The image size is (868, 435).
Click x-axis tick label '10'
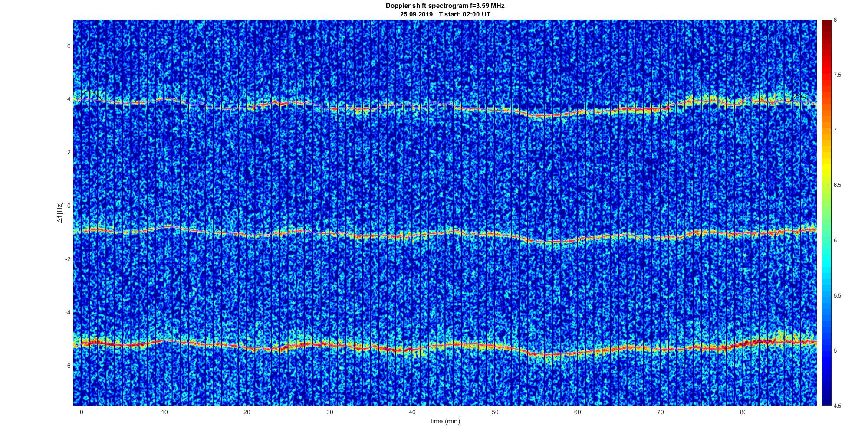coord(164,412)
